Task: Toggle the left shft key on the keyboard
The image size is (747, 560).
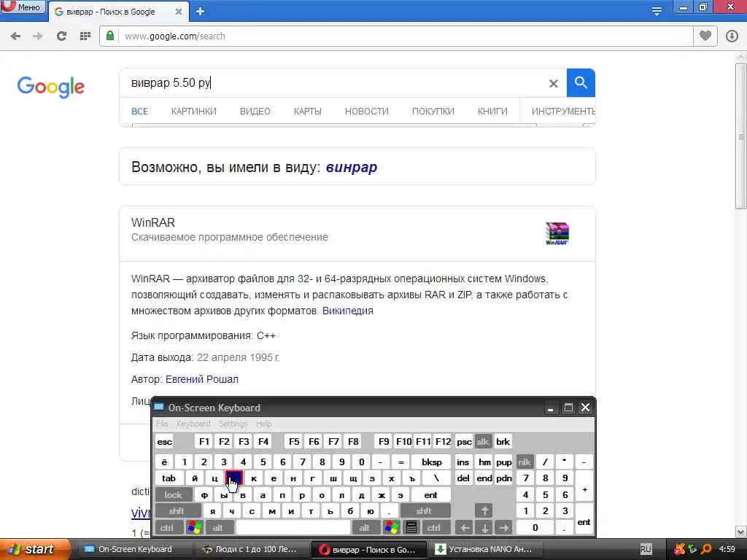Action: pos(177,511)
